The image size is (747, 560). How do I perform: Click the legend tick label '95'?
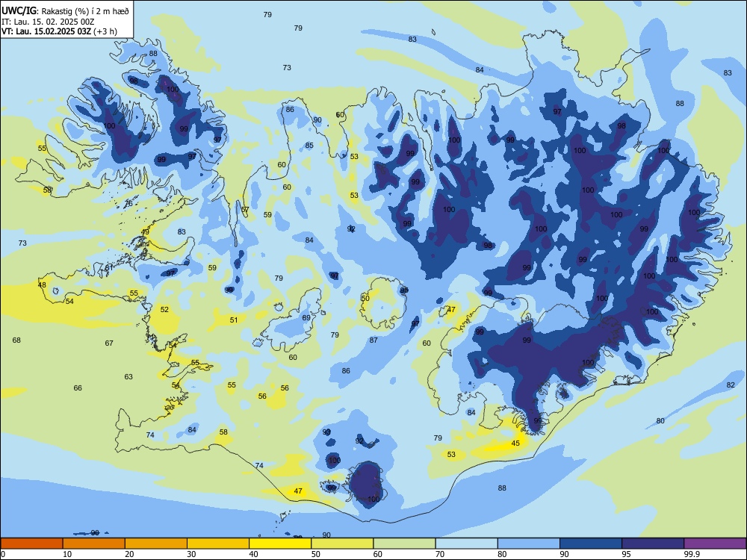(x=627, y=554)
